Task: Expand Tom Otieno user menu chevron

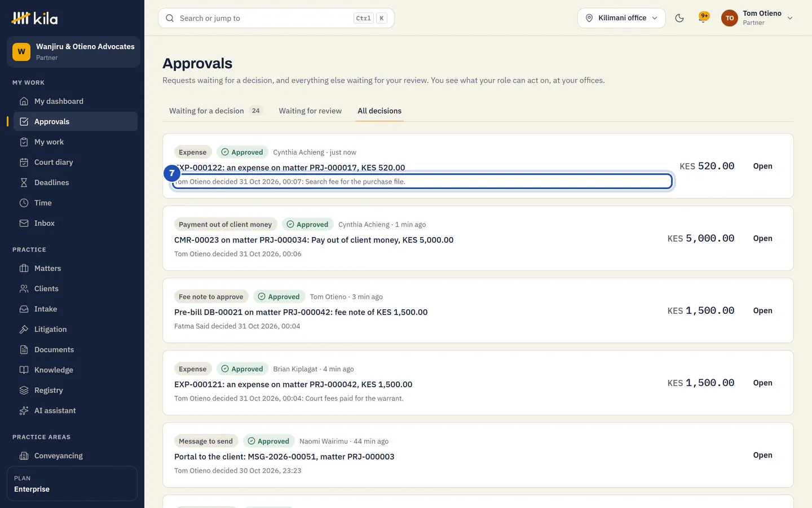Action: 790,18
